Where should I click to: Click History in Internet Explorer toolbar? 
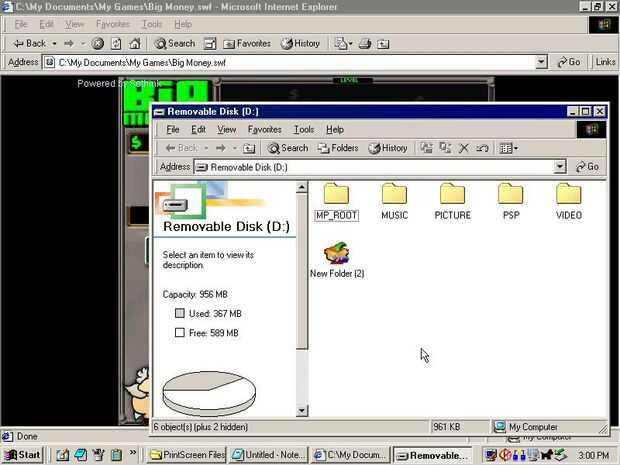tap(300, 43)
